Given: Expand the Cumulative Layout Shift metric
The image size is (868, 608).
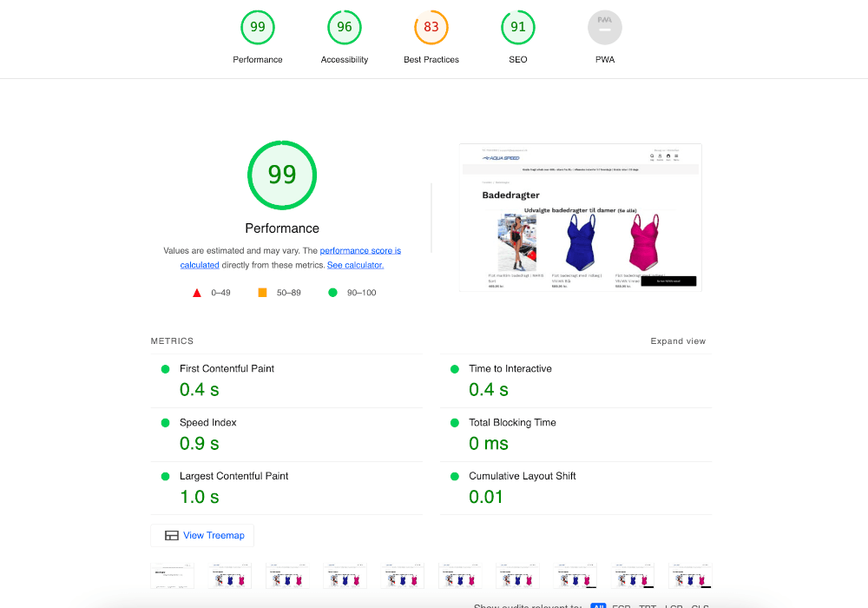Looking at the screenshot, I should click(522, 477).
